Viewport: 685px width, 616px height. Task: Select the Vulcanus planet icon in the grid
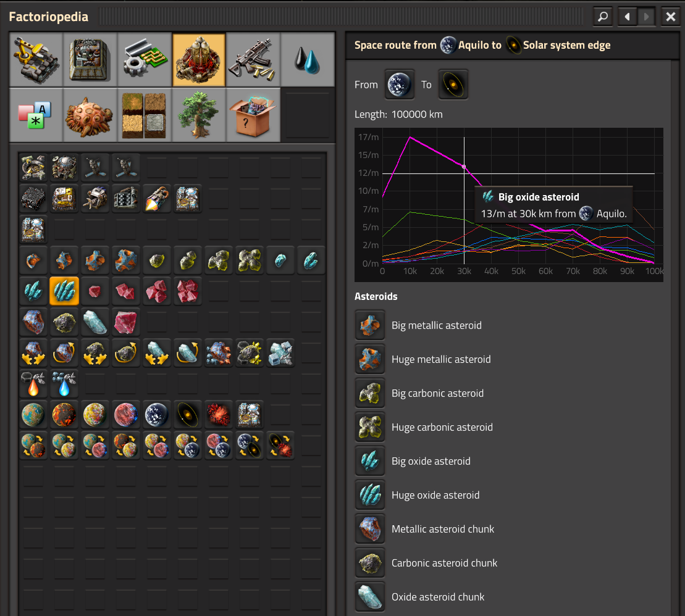(64, 415)
